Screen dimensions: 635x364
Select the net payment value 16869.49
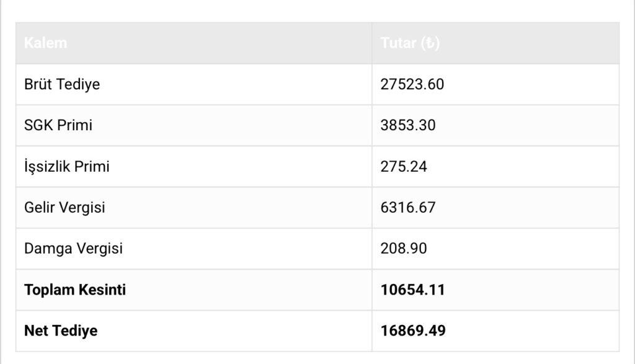pyautogui.click(x=413, y=331)
